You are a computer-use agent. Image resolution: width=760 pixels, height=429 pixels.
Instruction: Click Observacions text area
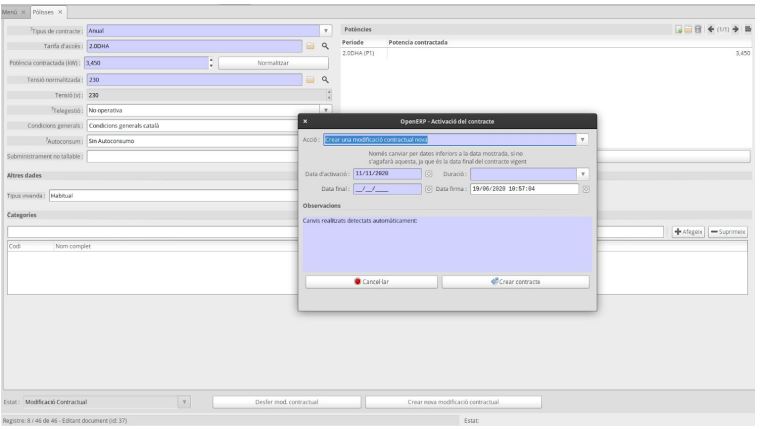(447, 244)
